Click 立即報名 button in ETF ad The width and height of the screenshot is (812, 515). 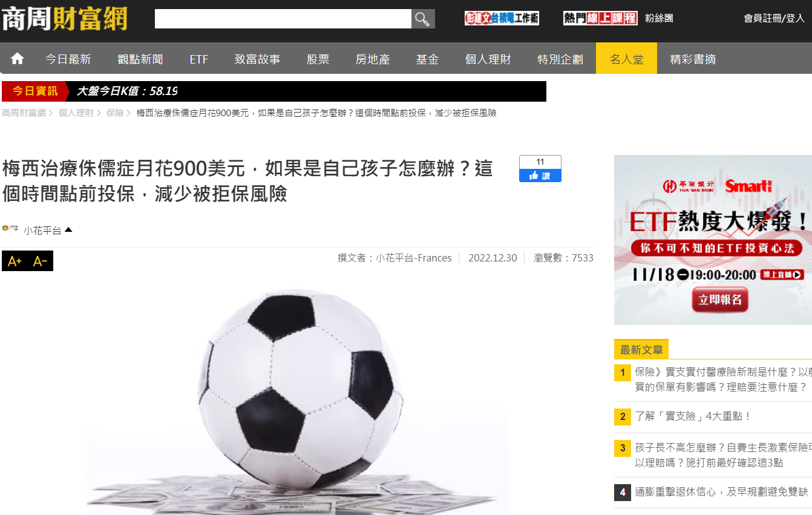coord(719,300)
